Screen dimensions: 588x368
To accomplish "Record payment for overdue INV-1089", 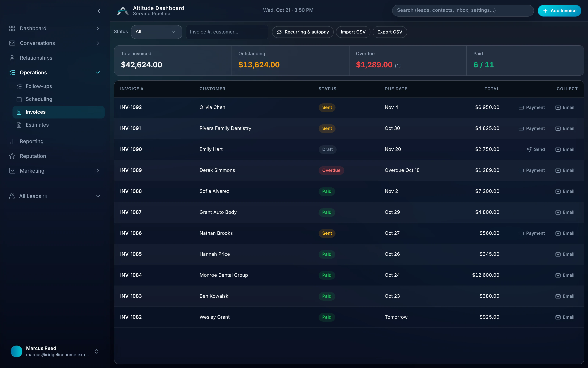I will tap(532, 170).
